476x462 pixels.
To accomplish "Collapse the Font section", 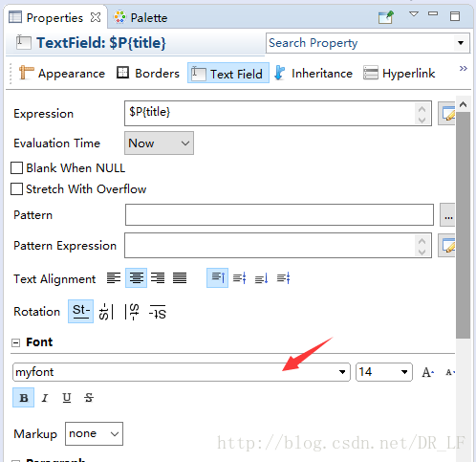I will tap(15, 342).
